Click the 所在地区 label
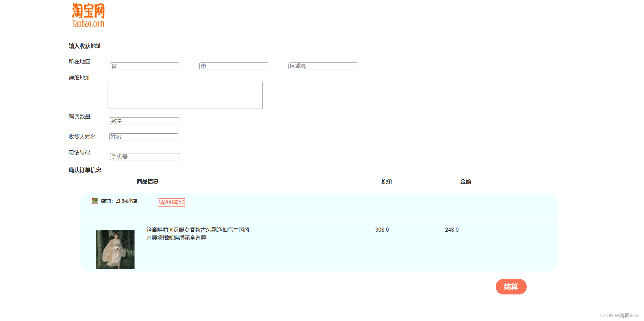 79,61
